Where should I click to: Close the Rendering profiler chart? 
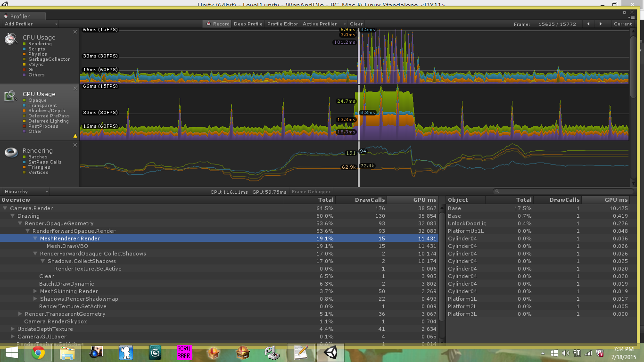pyautogui.click(x=75, y=145)
